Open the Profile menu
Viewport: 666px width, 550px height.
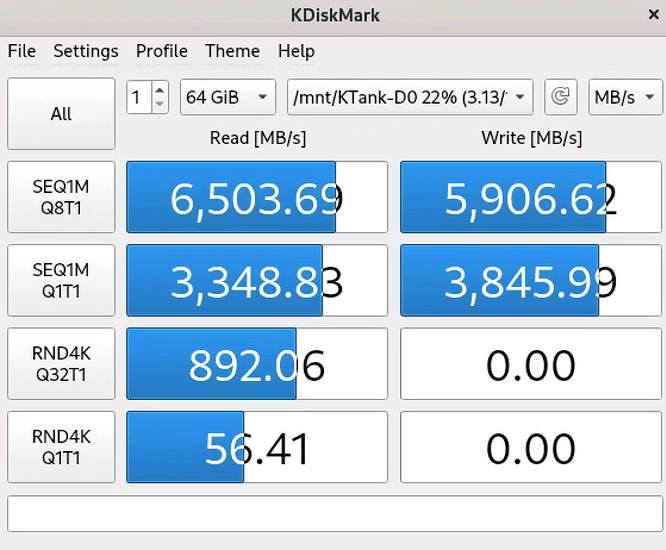click(162, 51)
